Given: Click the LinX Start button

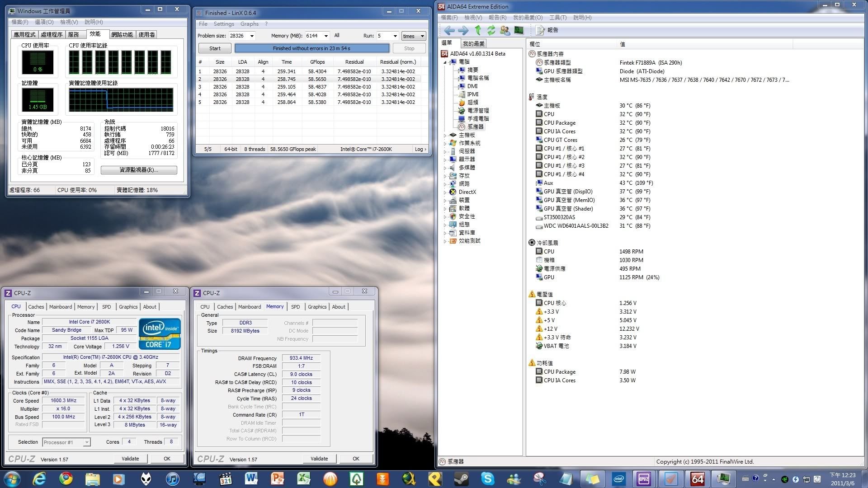Looking at the screenshot, I should pyautogui.click(x=215, y=48).
